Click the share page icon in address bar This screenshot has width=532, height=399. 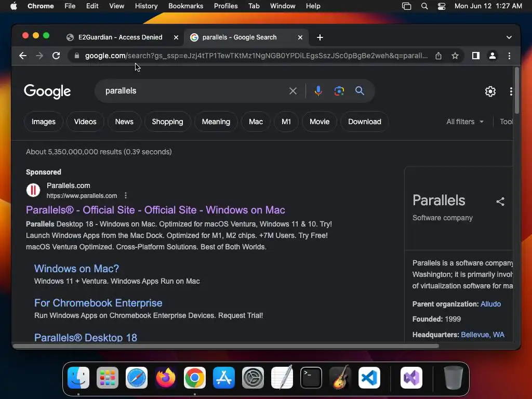pyautogui.click(x=438, y=56)
